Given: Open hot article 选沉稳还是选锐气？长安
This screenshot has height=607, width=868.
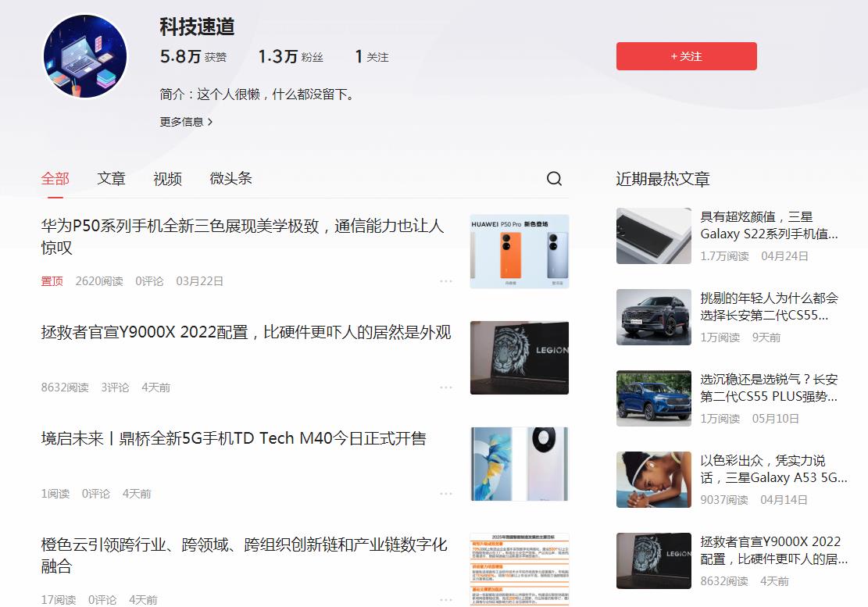Looking at the screenshot, I should point(769,388).
